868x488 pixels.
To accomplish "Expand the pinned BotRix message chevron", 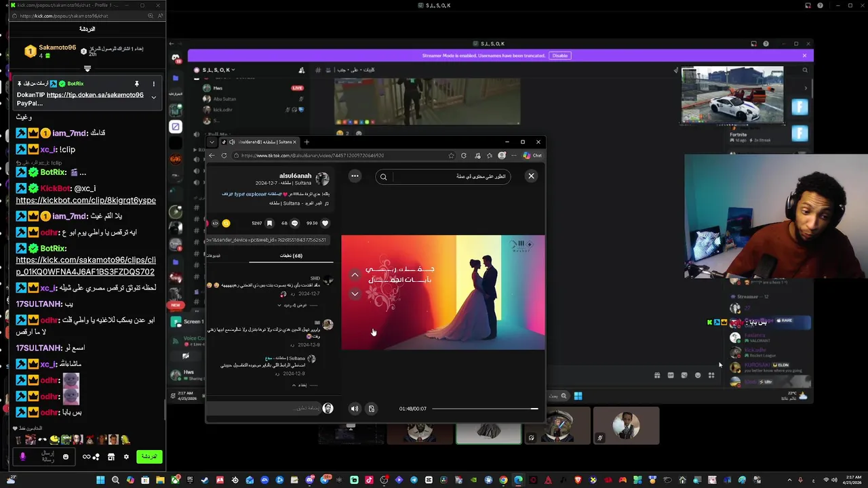I will pyautogui.click(x=153, y=98).
